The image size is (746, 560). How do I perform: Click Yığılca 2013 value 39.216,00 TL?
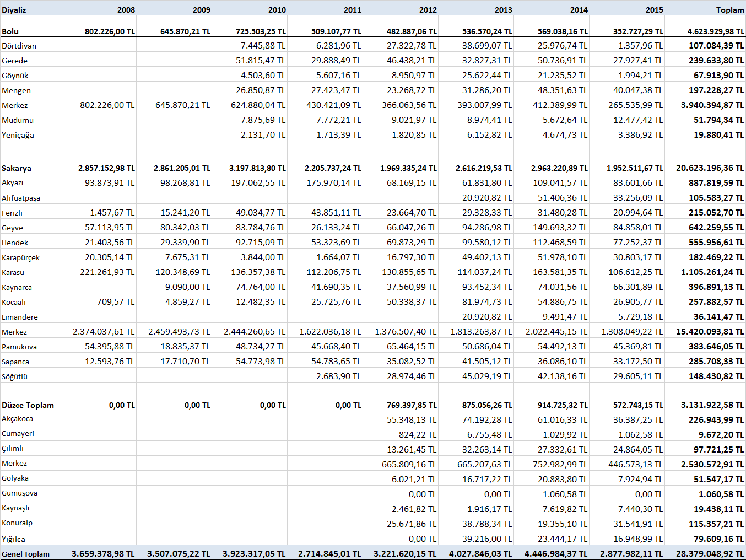(488, 539)
